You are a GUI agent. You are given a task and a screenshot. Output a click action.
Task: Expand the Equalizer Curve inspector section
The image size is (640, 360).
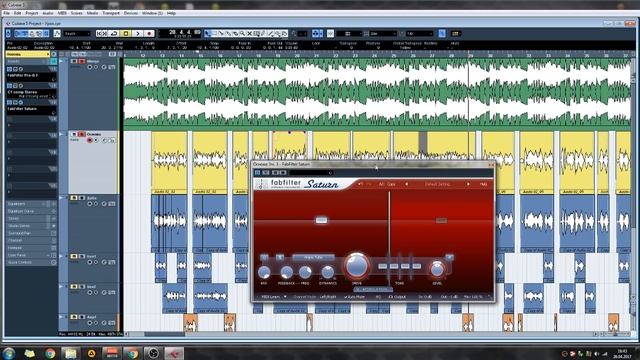[x=31, y=211]
